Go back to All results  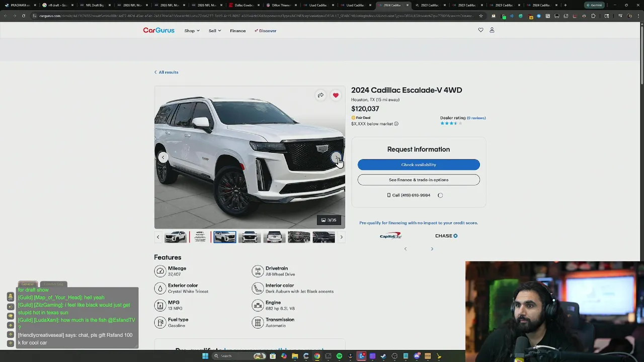[x=166, y=72]
